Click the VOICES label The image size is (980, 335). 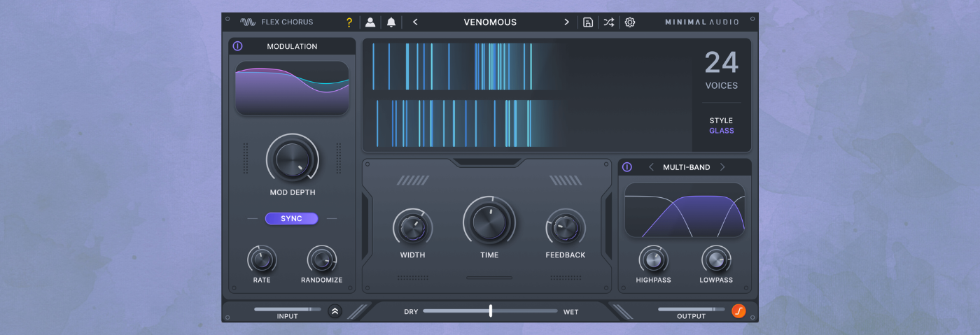pyautogui.click(x=722, y=86)
